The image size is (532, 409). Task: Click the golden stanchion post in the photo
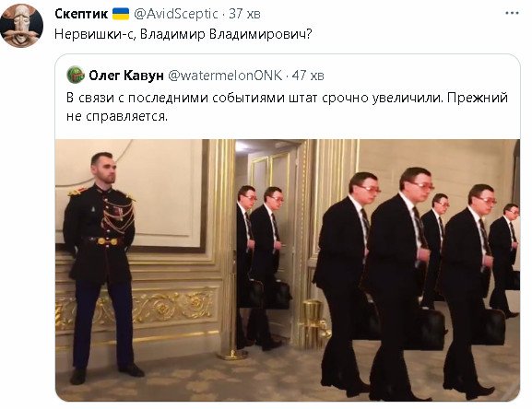point(231,305)
